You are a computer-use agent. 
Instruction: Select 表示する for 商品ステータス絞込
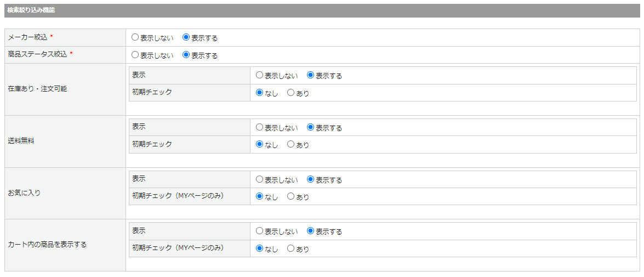(x=186, y=55)
